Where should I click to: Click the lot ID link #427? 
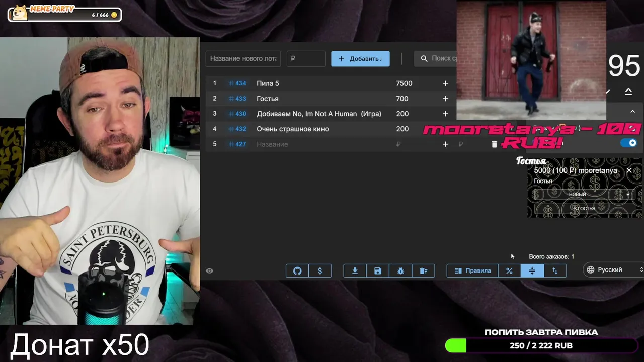click(x=237, y=144)
